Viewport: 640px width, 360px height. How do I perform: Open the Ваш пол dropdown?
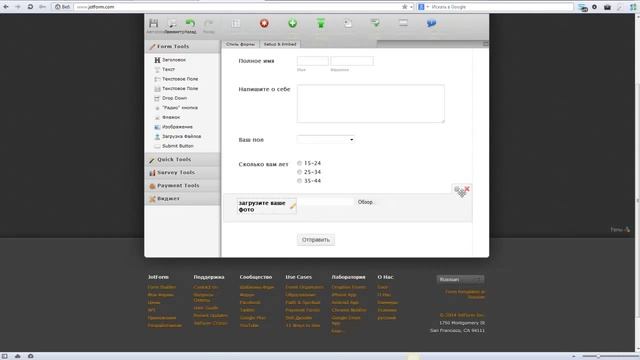326,140
